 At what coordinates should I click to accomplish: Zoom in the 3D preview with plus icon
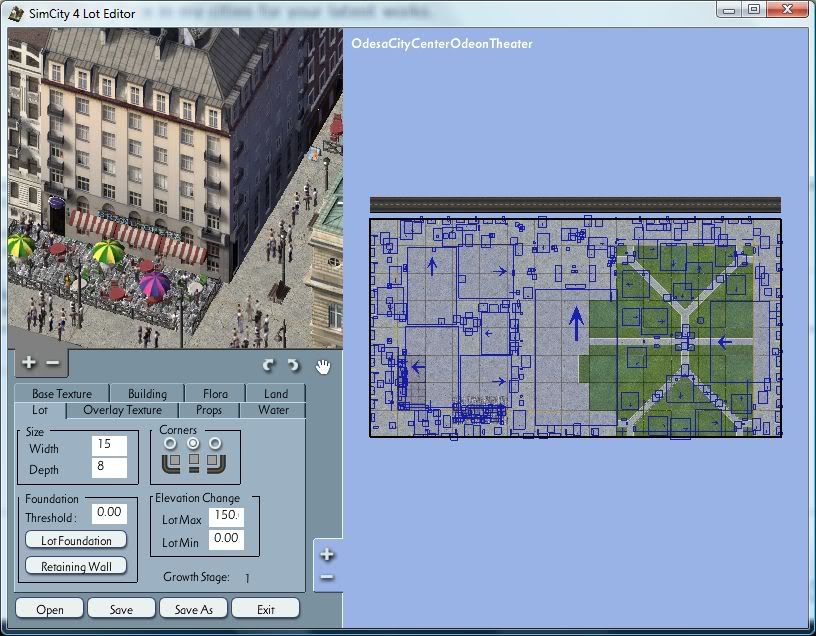pos(29,362)
